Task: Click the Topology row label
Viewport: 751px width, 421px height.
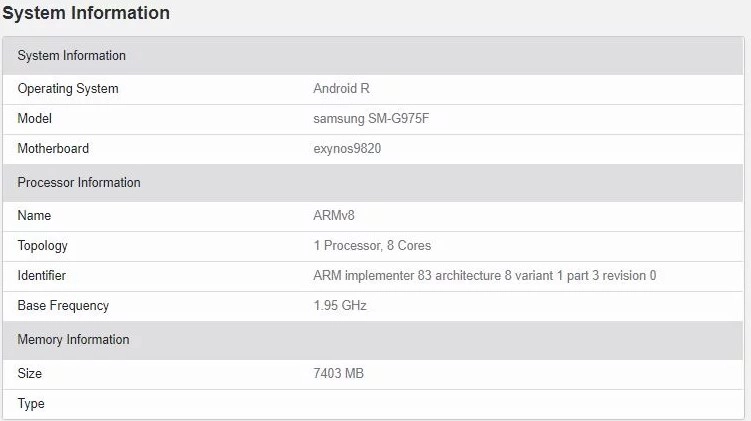Action: tap(43, 246)
